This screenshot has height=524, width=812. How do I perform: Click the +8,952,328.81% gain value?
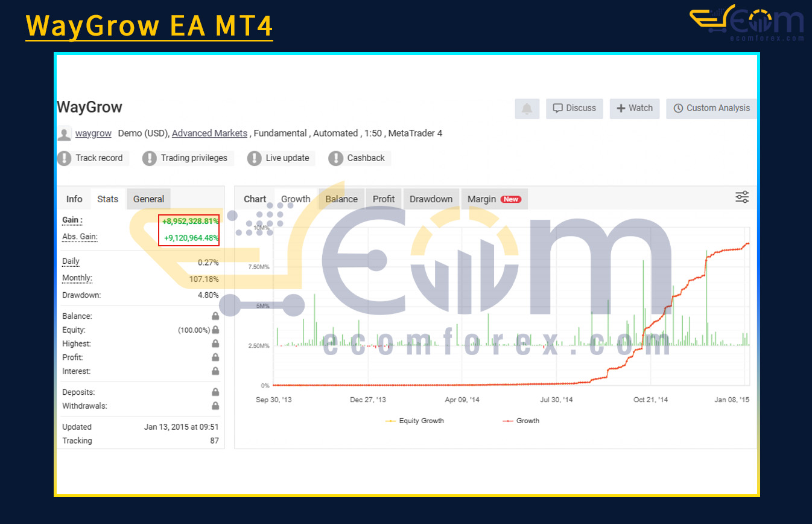pyautogui.click(x=190, y=222)
